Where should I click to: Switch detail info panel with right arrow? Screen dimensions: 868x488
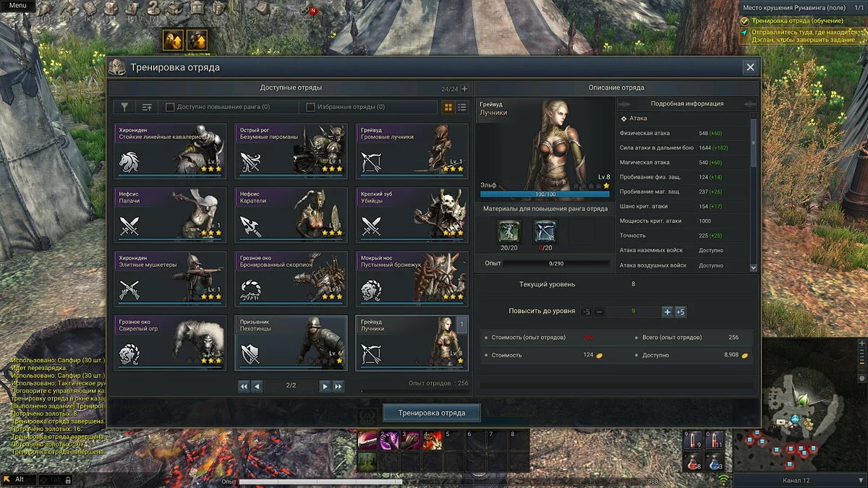click(x=751, y=103)
